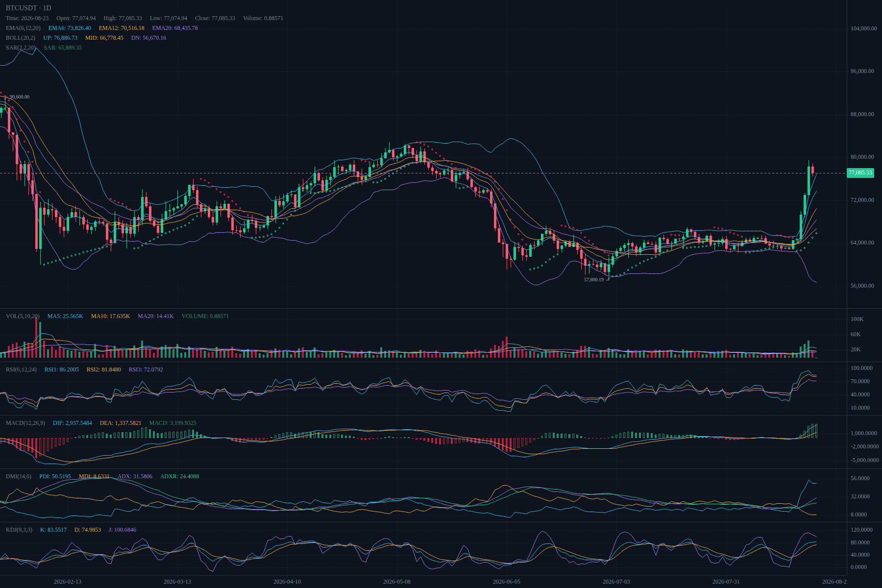Screen dimensions: 882x588
Task: Click the 90,600.00 high price marker
Action: (x=20, y=97)
